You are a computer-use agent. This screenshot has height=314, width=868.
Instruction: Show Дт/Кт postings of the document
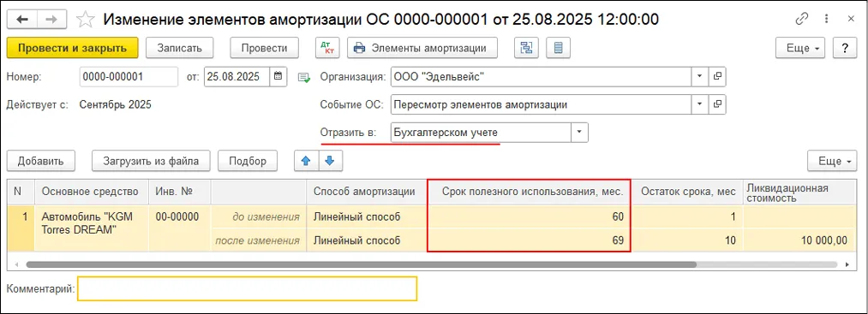[x=327, y=48]
